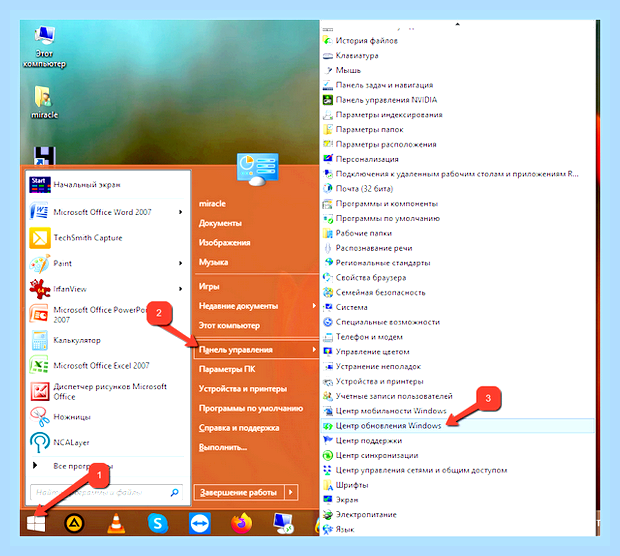Open TeamViewer from the taskbar
This screenshot has width=620, height=556.
pos(200,523)
